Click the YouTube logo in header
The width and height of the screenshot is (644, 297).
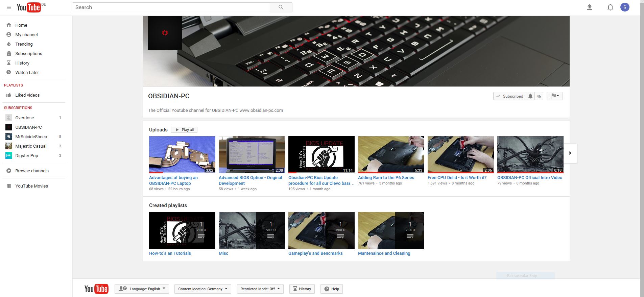[29, 7]
